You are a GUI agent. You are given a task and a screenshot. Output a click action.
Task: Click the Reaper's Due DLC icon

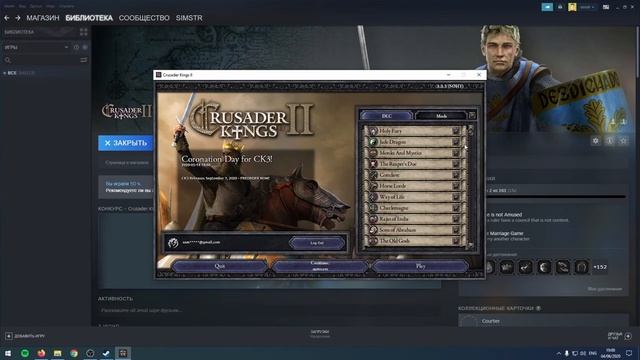point(373,164)
